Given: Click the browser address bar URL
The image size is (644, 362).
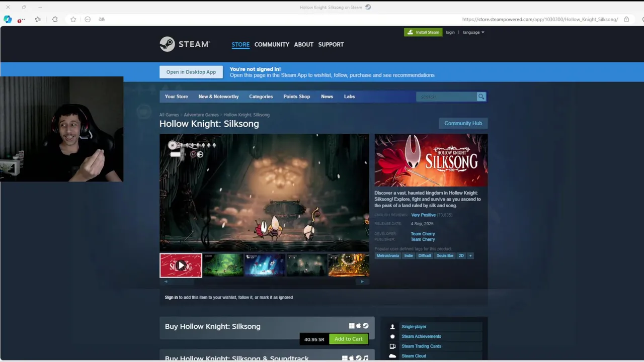Looking at the screenshot, I should pyautogui.click(x=540, y=19).
